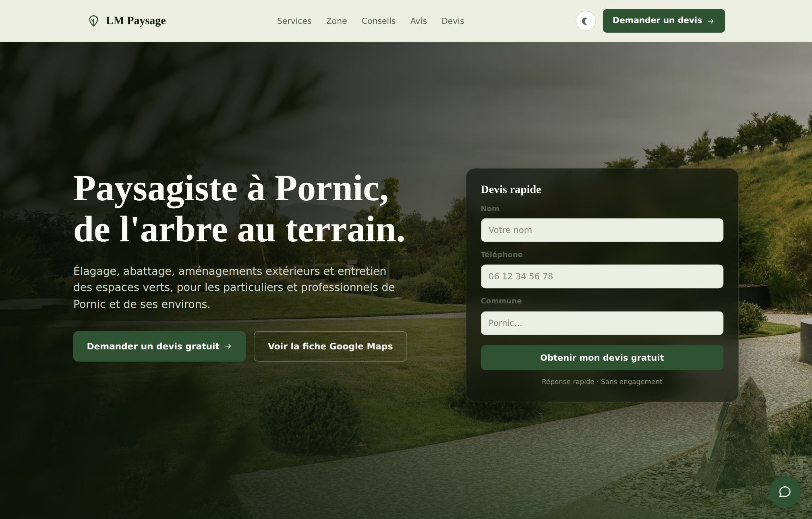The height and width of the screenshot is (519, 812).
Task: Submit with Obtenir mon devis gratuit
Action: [x=602, y=358]
